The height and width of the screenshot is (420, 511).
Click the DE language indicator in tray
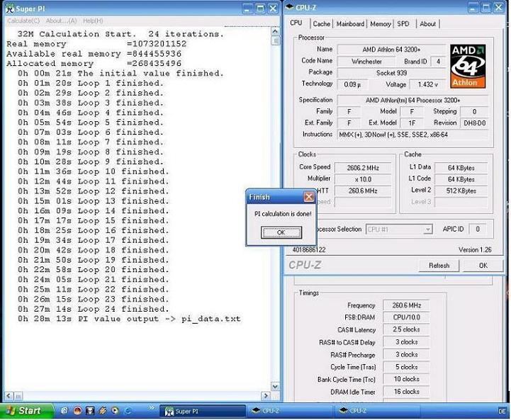(x=502, y=412)
